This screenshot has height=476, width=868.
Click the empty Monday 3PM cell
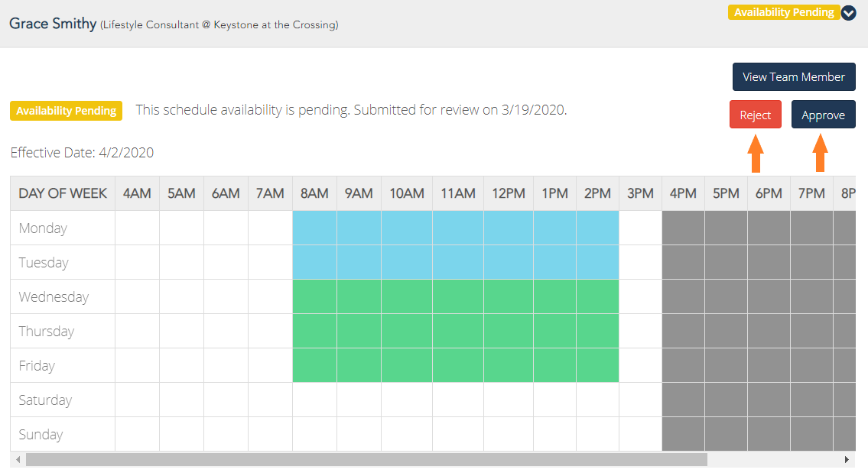pyautogui.click(x=640, y=228)
